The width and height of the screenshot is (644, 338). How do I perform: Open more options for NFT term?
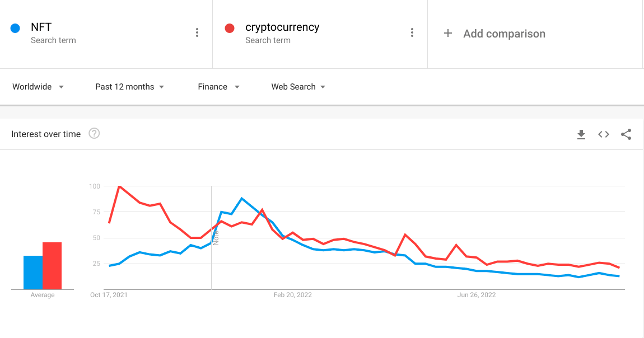(197, 32)
